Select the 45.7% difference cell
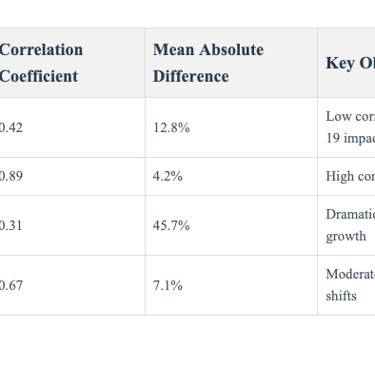This screenshot has width=375, height=366. tap(231, 226)
